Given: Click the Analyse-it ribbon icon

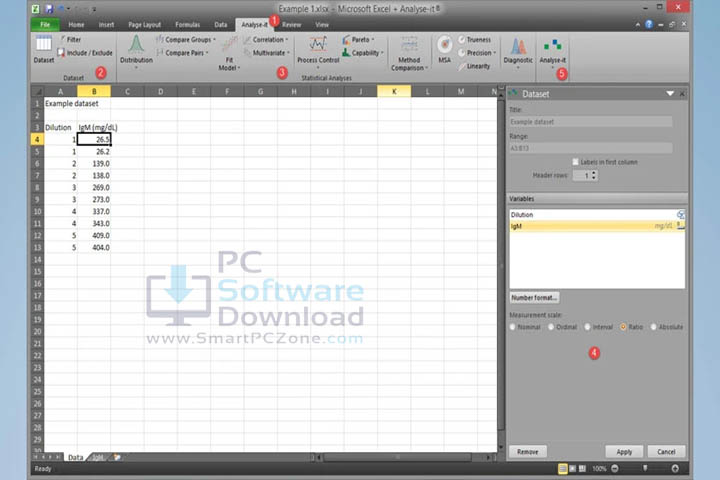Looking at the screenshot, I should click(552, 51).
